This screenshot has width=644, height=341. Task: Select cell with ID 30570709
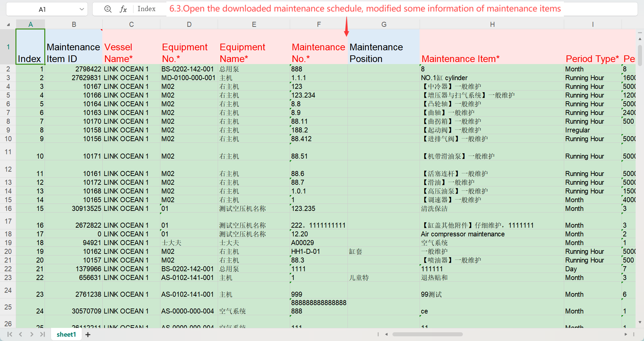(x=74, y=307)
